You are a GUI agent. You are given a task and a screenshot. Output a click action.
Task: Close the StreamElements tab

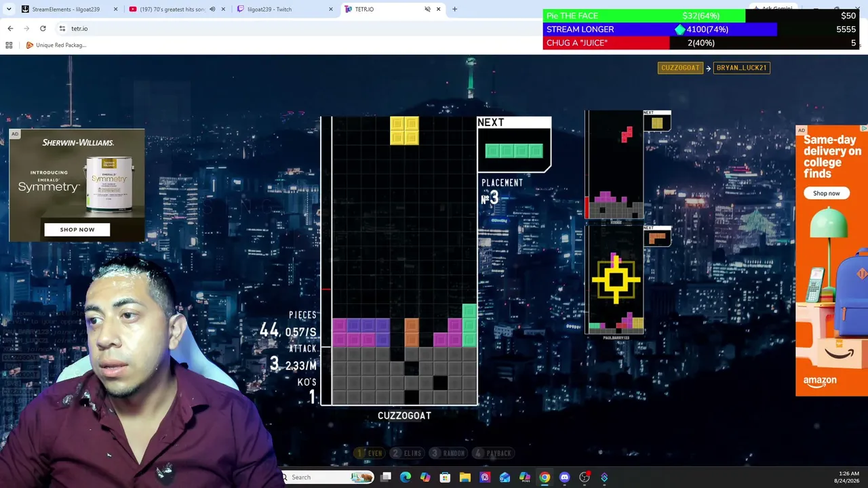coord(115,9)
